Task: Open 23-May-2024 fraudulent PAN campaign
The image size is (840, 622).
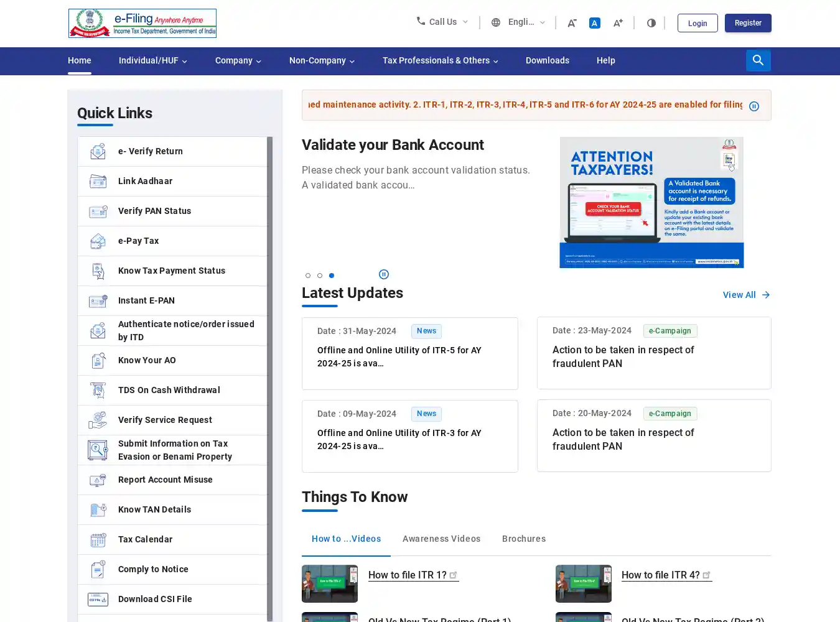Action: [x=654, y=353]
